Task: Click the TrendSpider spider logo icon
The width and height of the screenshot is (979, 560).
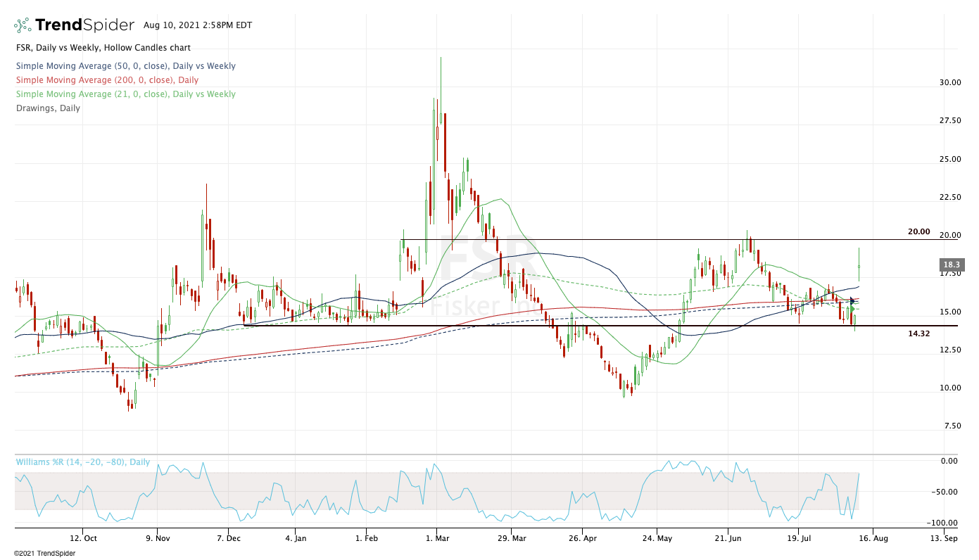Action: [23, 26]
